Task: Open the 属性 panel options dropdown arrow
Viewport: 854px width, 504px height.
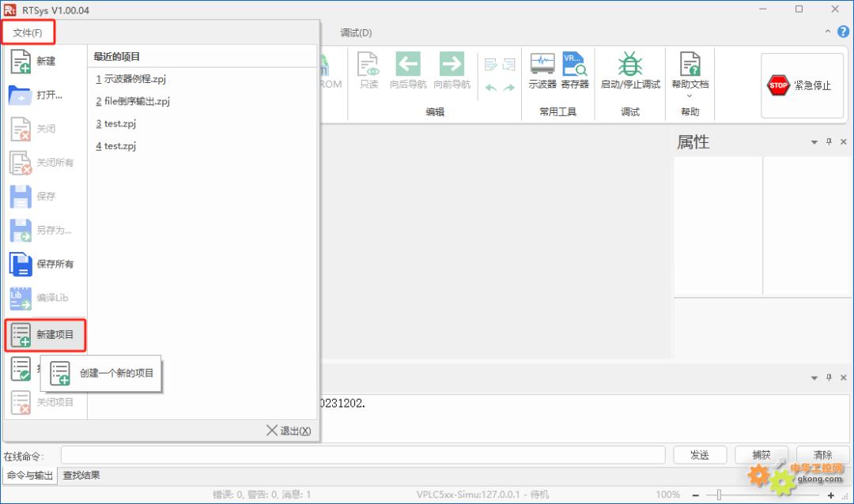Action: tap(814, 142)
